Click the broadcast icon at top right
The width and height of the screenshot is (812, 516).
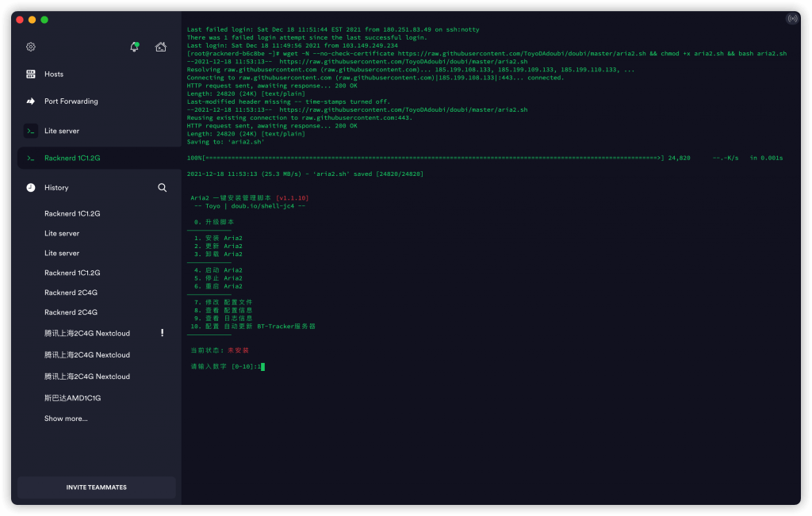[x=791, y=18]
